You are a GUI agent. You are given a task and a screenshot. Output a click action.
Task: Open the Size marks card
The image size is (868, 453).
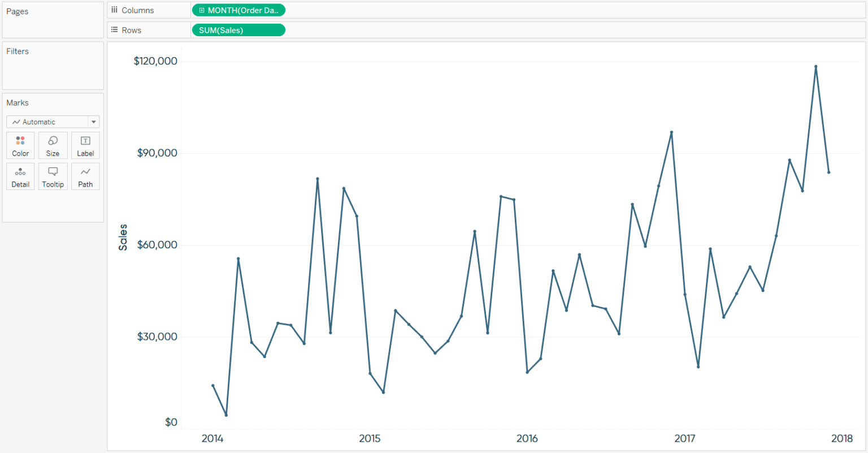point(53,145)
